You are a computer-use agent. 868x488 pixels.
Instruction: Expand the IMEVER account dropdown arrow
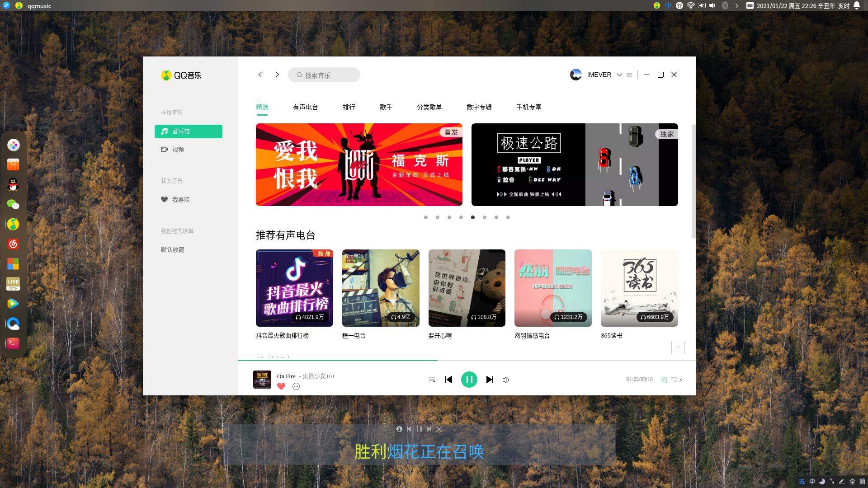coord(619,75)
